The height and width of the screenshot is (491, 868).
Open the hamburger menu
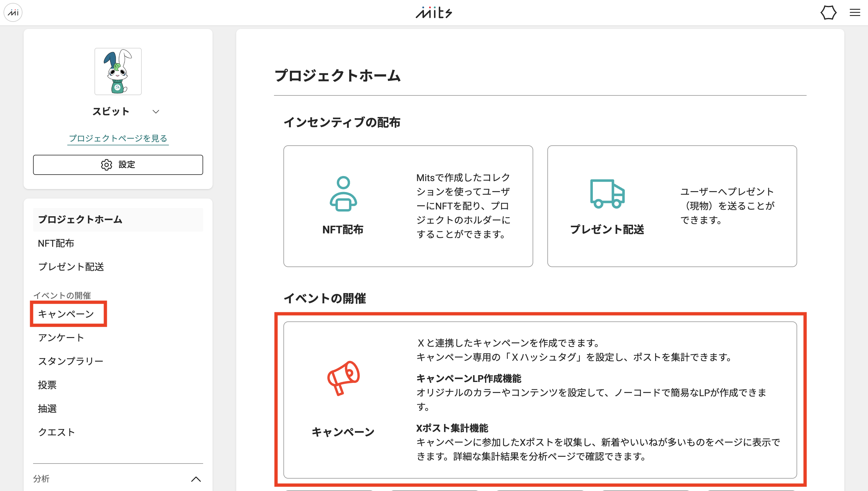click(x=855, y=13)
